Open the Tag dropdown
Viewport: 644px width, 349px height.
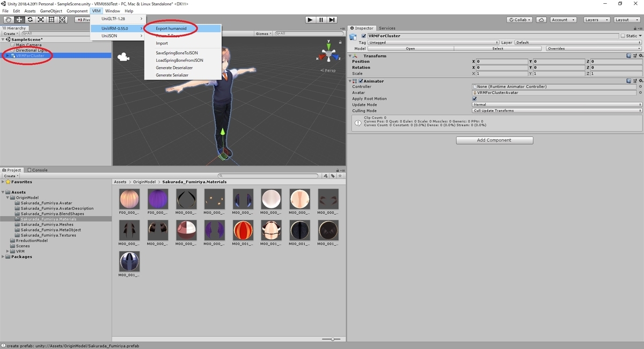434,42
